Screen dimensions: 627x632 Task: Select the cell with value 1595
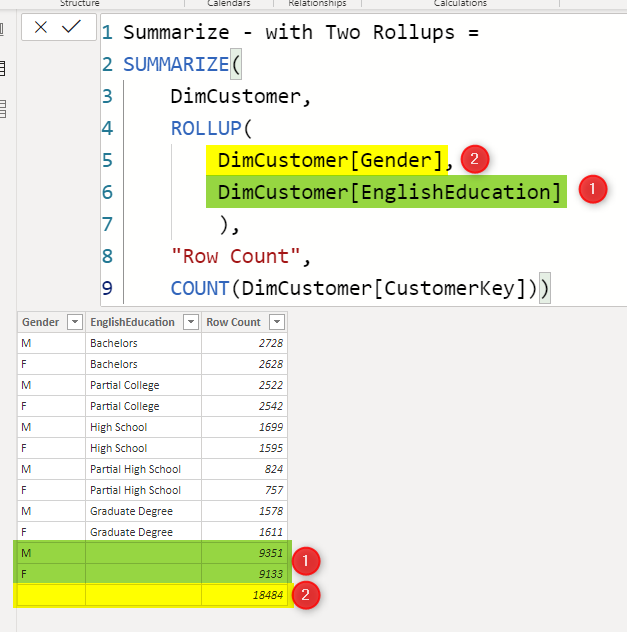pos(244,448)
